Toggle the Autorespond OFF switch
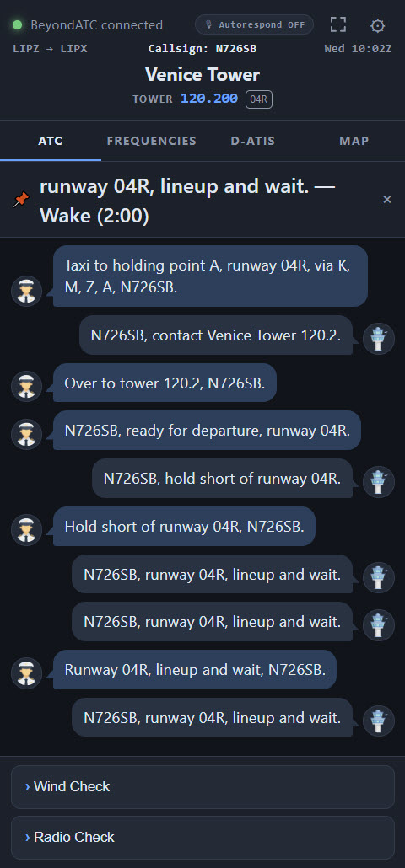Image resolution: width=405 pixels, height=868 pixels. tap(254, 25)
